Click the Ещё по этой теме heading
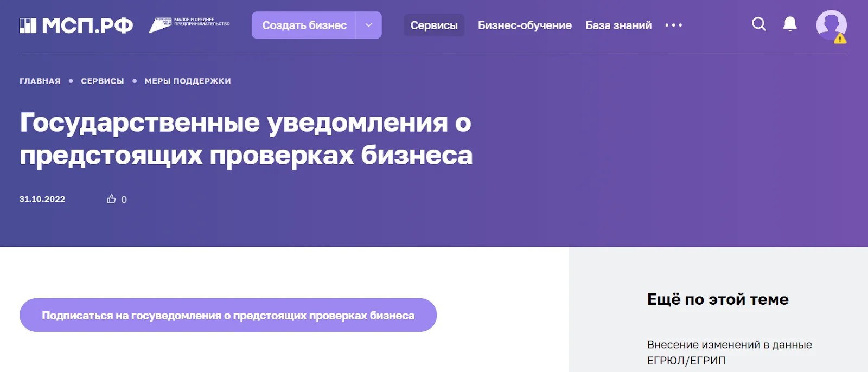The height and width of the screenshot is (372, 868). coord(717,299)
